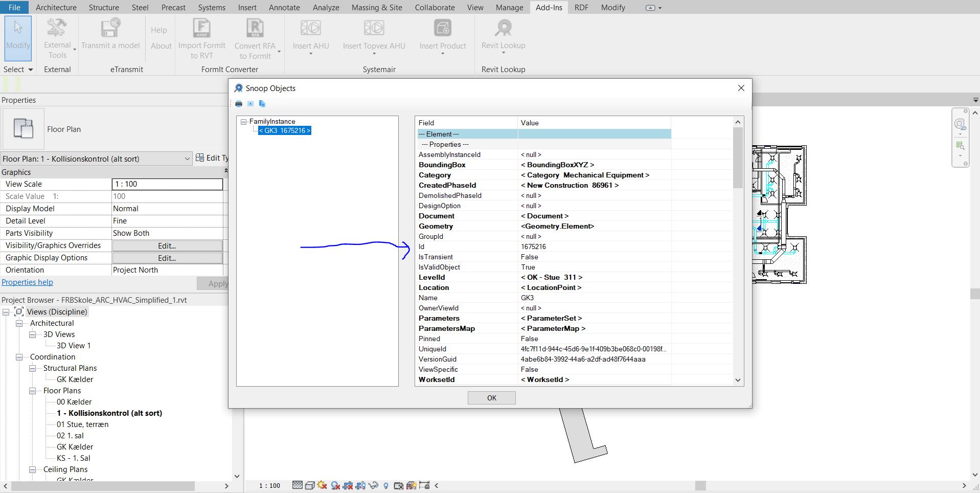
Task: Click the Category Mechanical Equipment value
Action: [x=585, y=175]
